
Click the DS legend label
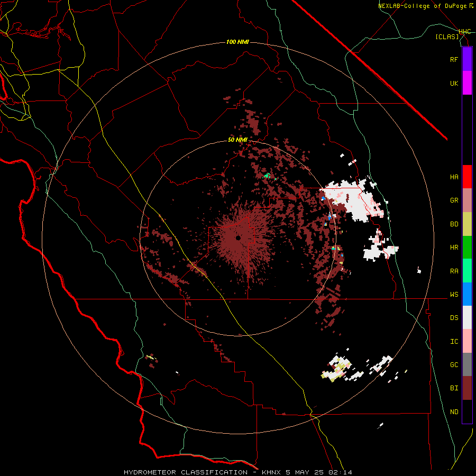[x=454, y=318]
